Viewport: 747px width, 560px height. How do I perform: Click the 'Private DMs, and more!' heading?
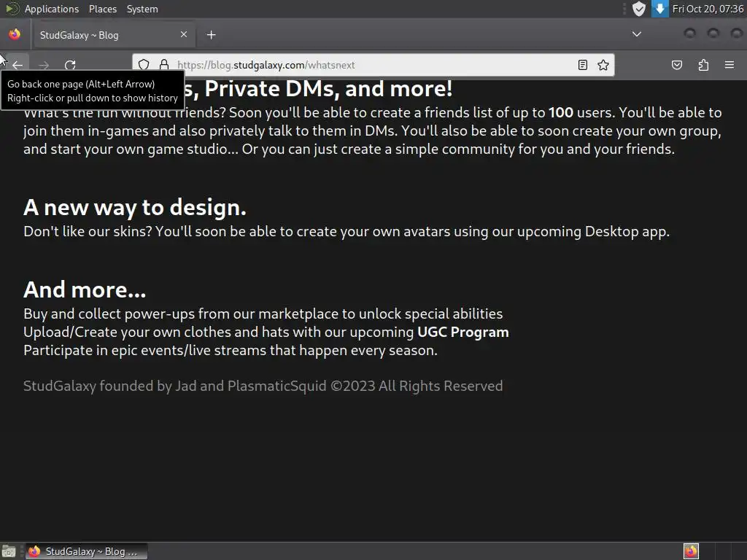coord(328,88)
